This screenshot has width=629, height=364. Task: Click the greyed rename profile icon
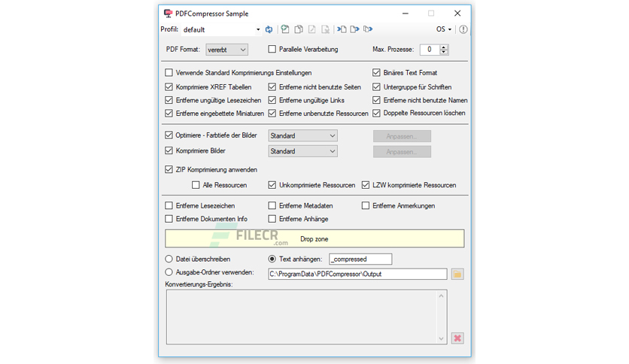[311, 29]
